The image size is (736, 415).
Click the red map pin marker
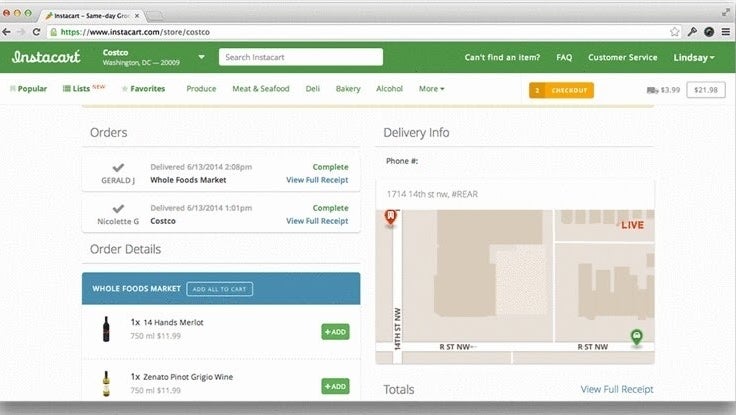(391, 218)
